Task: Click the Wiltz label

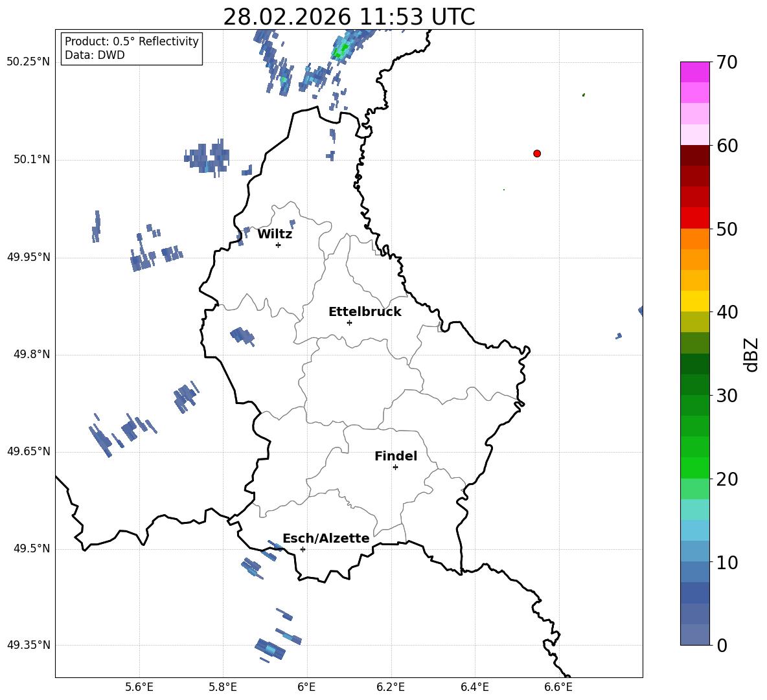Action: (275, 234)
